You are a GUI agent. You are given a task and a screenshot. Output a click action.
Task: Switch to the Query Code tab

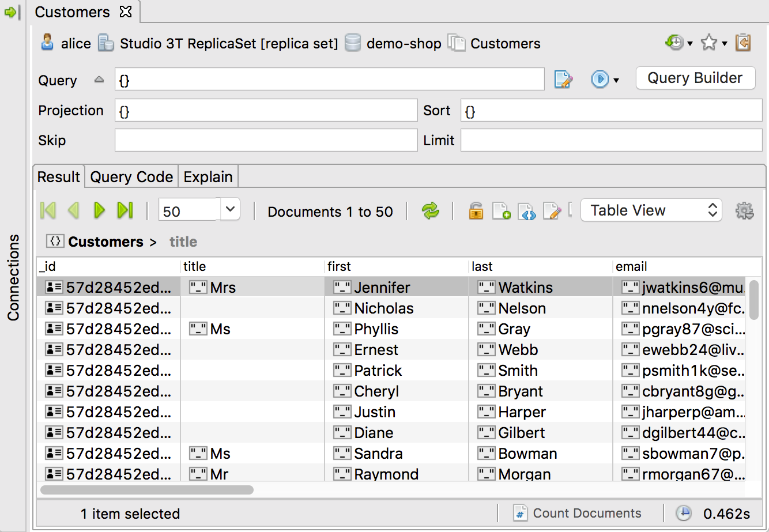[x=131, y=177]
